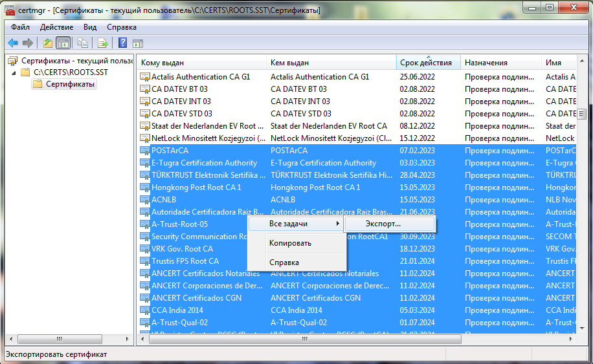
Task: Open the Вид menu
Action: tap(90, 27)
